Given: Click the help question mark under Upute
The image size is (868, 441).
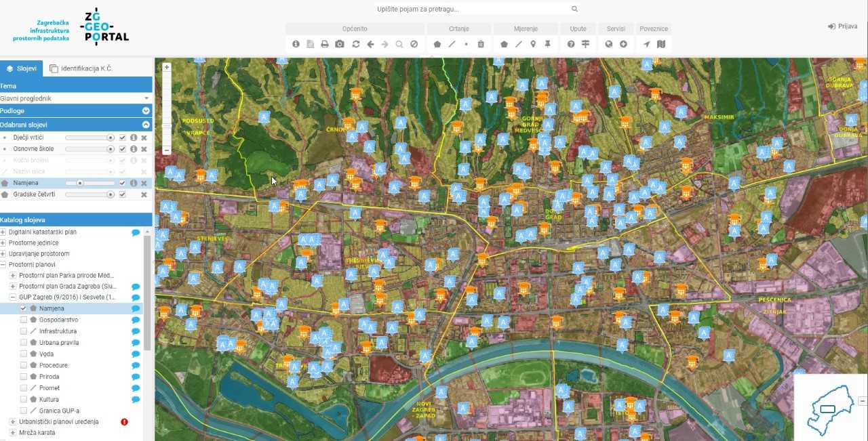Looking at the screenshot, I should [571, 44].
